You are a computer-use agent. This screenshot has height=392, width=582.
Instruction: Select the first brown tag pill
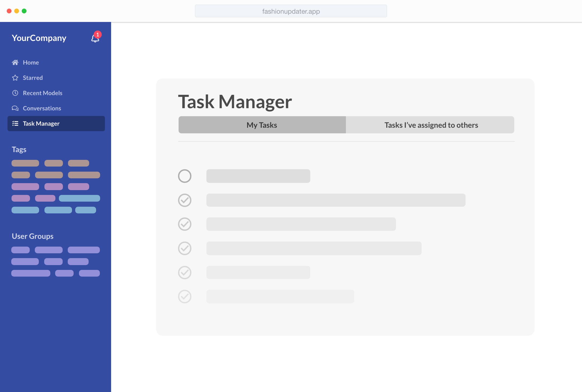click(x=25, y=163)
